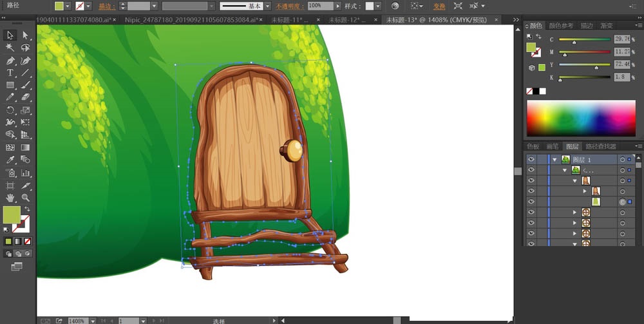Click target circle of 图层 1
644x324 pixels.
(623, 159)
